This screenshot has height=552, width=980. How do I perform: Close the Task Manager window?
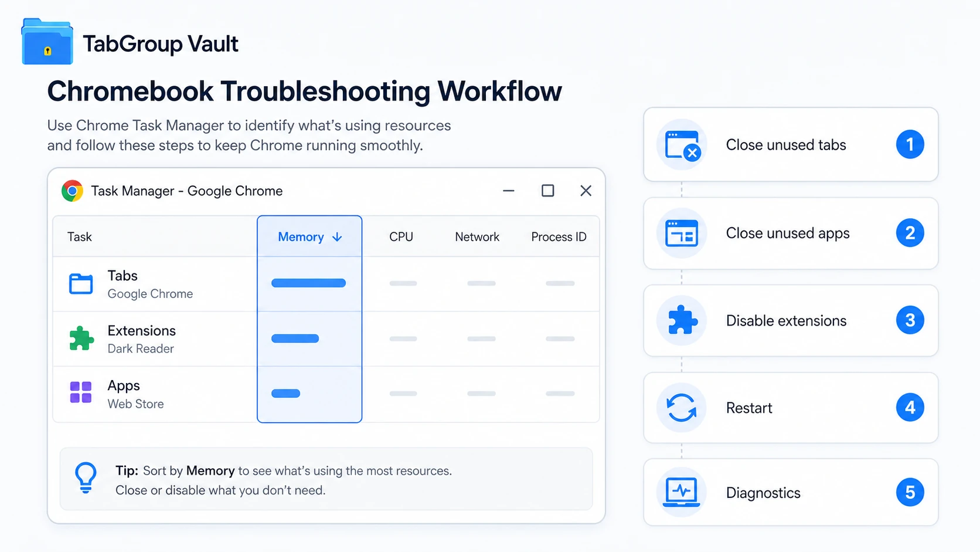pyautogui.click(x=586, y=191)
